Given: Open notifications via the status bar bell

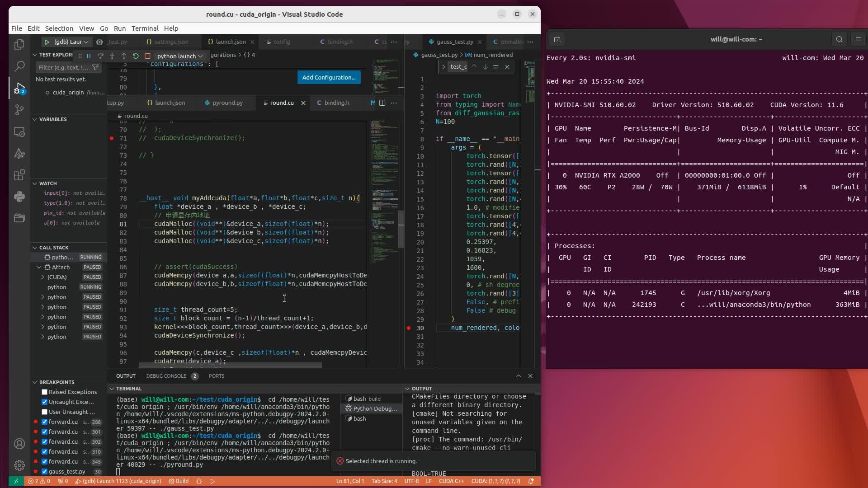Looking at the screenshot, I should 532,481.
